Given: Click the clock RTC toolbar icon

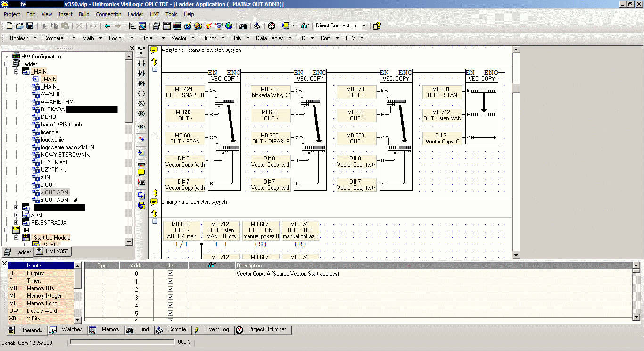Looking at the screenshot, I should point(272,26).
